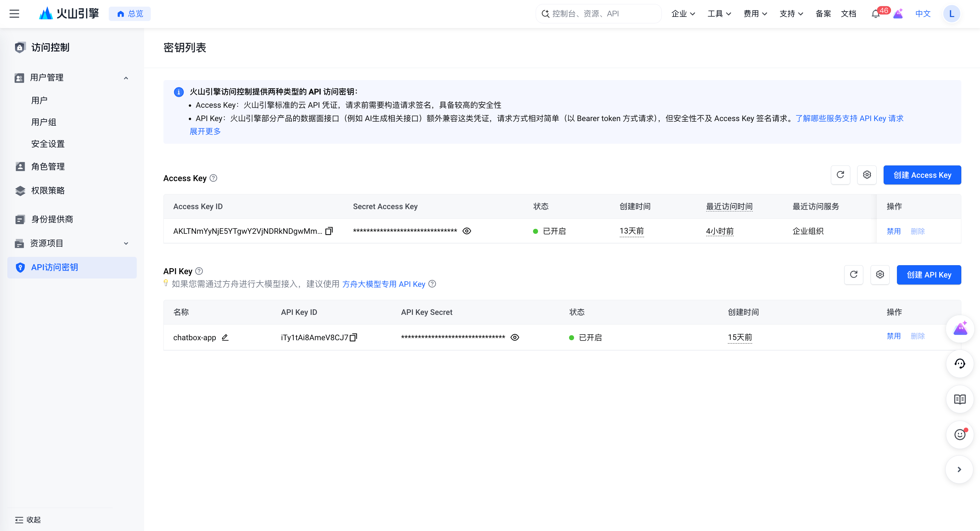This screenshot has height=531, width=980.
Task: Disable chatbox-app key via 禁用
Action: tap(894, 336)
